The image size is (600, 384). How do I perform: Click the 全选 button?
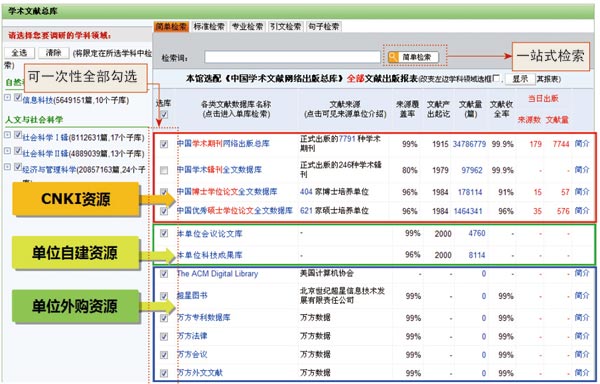coord(20,53)
